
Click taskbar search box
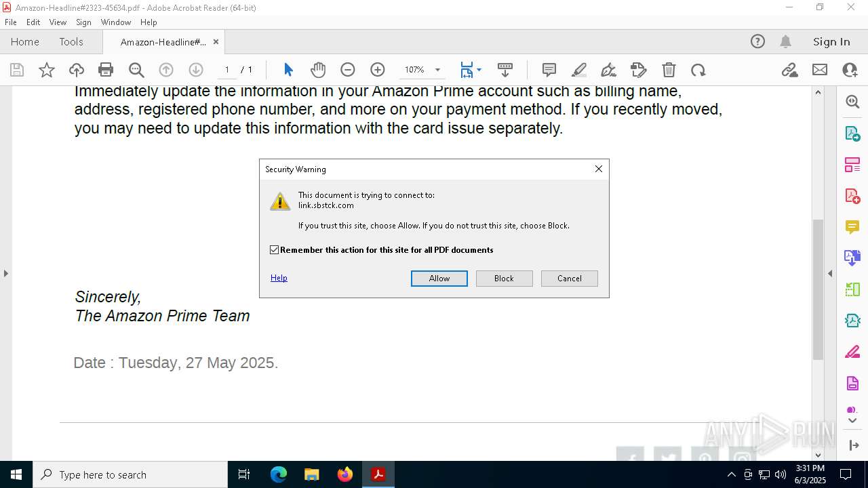pyautogui.click(x=130, y=474)
